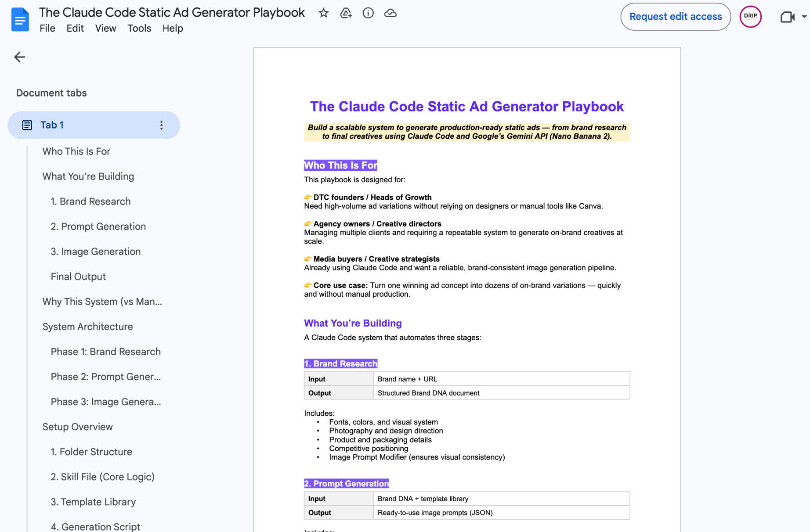Click Request edit access button
The width and height of the screenshot is (810, 532).
(x=676, y=17)
